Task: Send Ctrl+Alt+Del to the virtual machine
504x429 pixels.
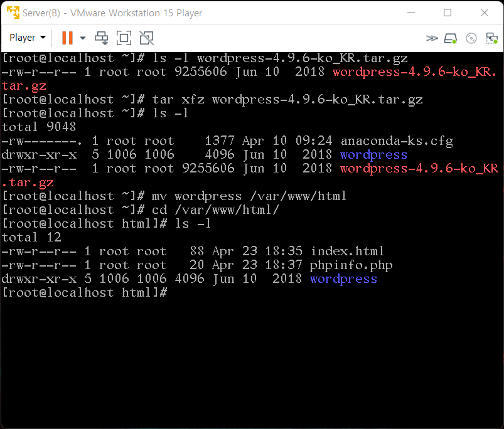Action: point(102,38)
